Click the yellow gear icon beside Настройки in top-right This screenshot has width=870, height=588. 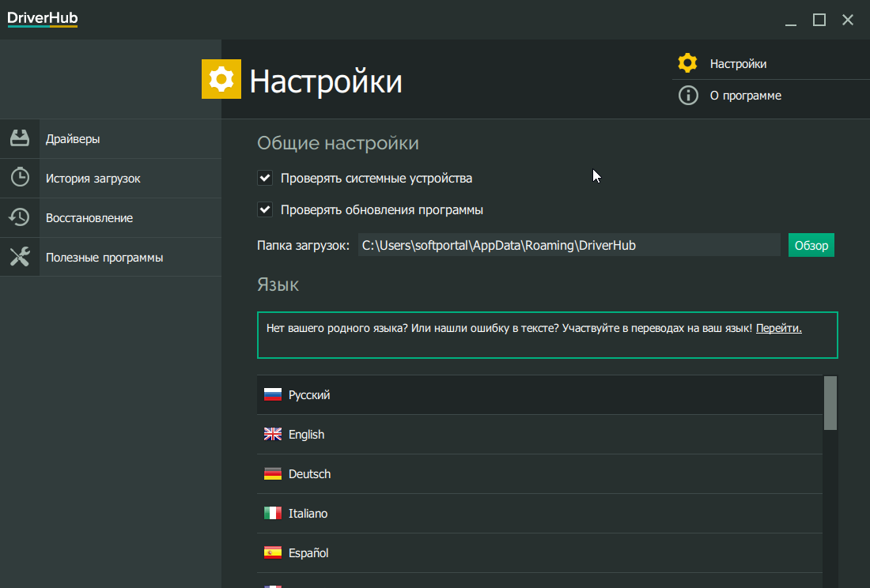point(688,63)
